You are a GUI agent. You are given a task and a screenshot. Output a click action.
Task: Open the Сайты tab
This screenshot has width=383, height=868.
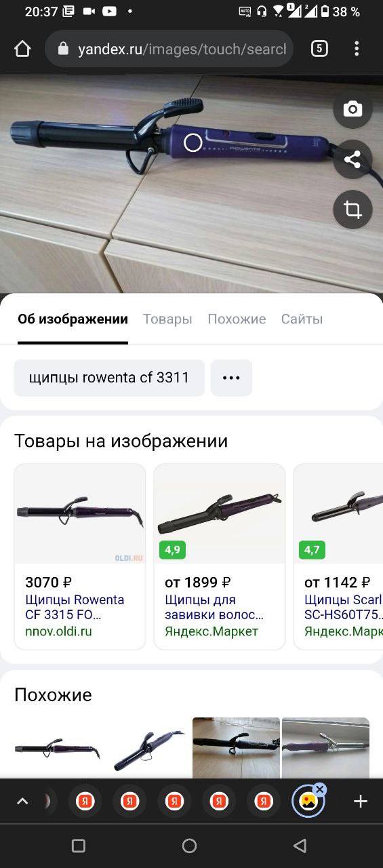point(302,319)
